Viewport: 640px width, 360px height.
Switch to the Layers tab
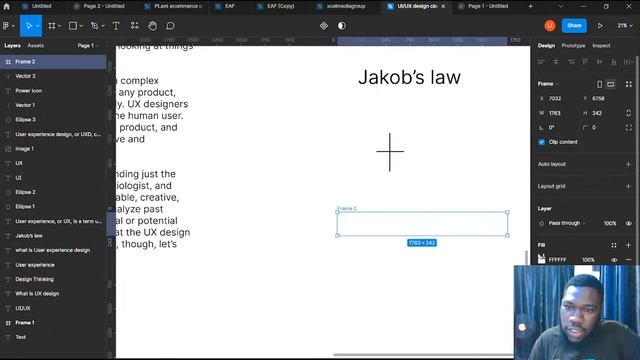[x=12, y=45]
